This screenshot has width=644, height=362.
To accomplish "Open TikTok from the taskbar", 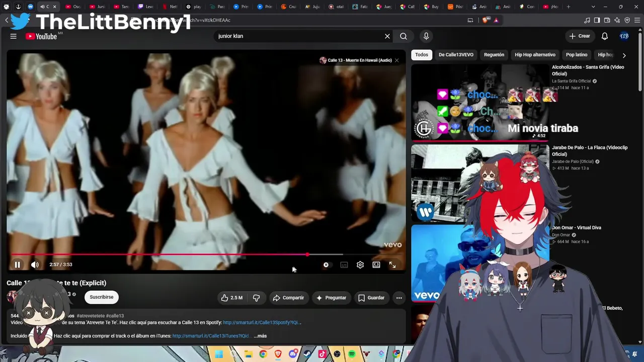I will click(x=323, y=354).
